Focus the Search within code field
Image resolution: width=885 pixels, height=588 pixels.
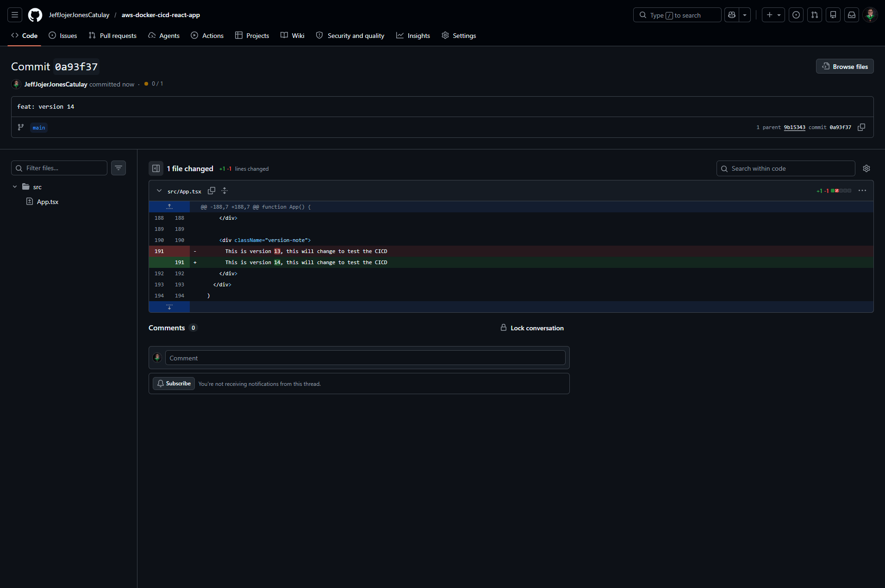coord(785,168)
